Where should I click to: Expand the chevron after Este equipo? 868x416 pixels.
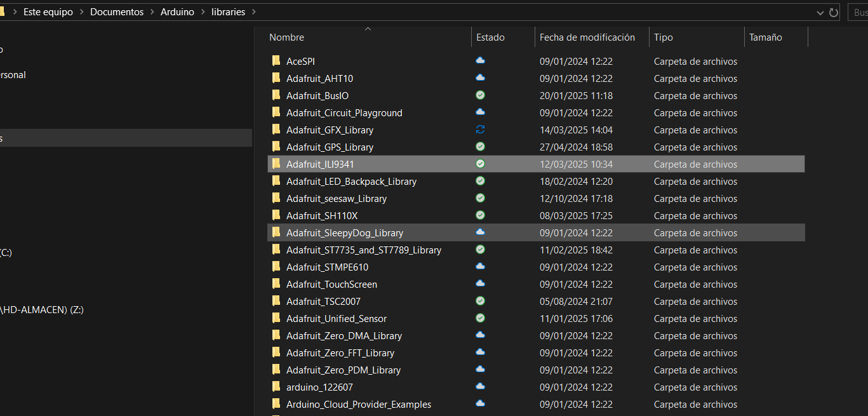tap(81, 12)
